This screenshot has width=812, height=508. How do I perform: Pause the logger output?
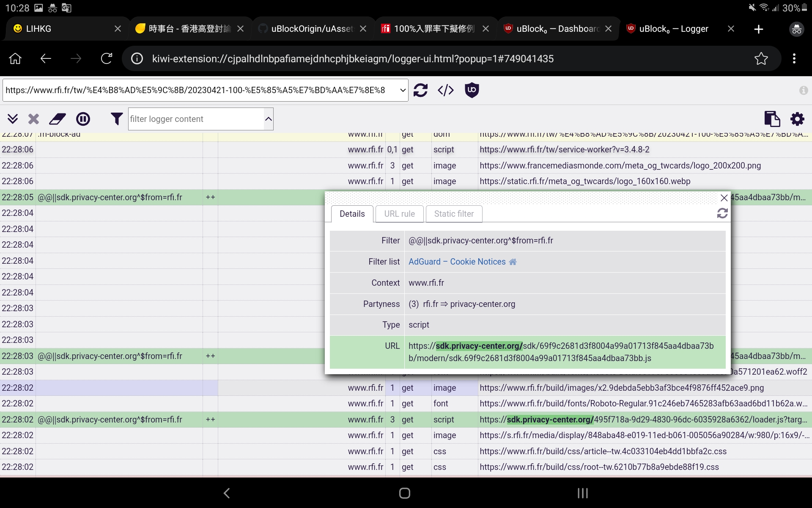(x=83, y=119)
